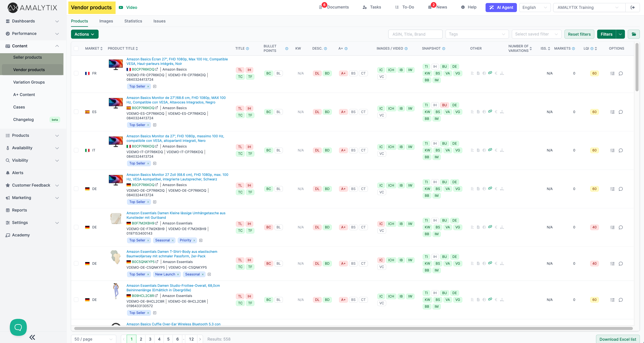Click the chart icon in the Studio-Frottee-Overall row
Image resolution: width=644 pixels, height=343 pixels.
pyautogui.click(x=502, y=300)
